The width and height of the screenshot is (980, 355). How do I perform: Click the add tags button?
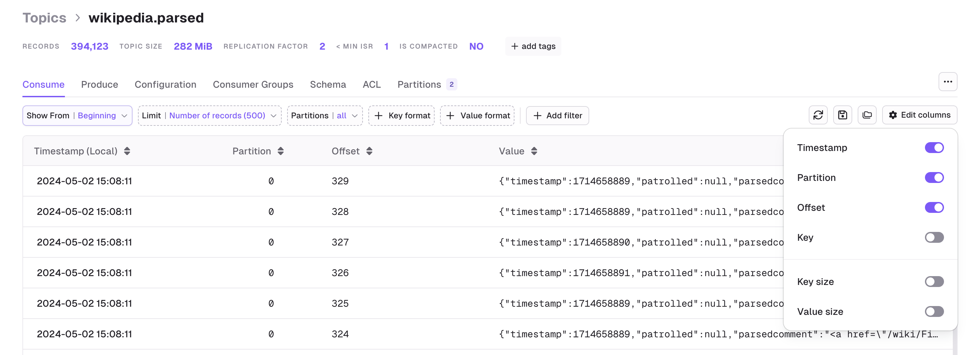533,47
